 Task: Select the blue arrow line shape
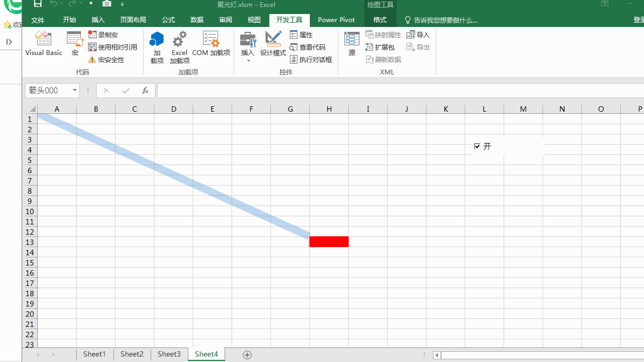tap(174, 176)
